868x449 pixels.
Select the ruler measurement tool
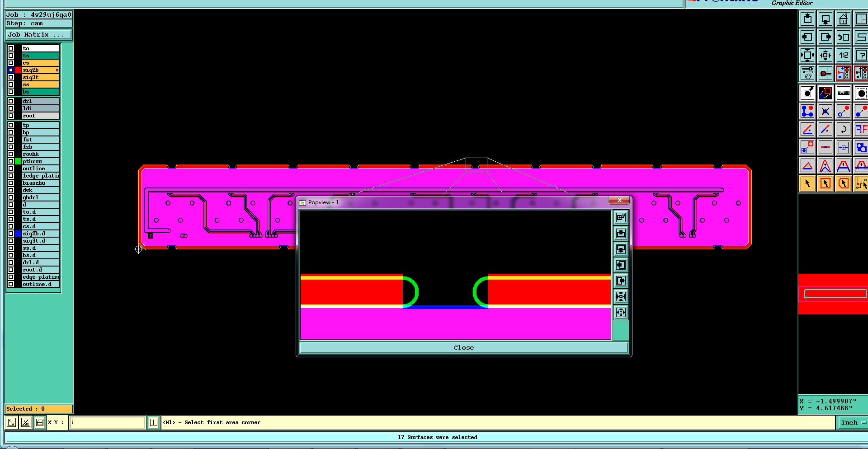click(x=844, y=93)
